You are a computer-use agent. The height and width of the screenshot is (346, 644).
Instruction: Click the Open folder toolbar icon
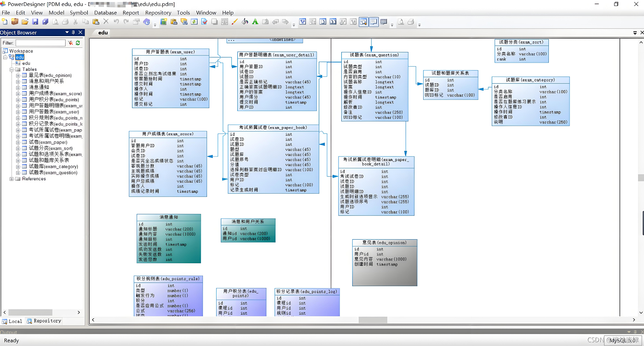pos(25,22)
